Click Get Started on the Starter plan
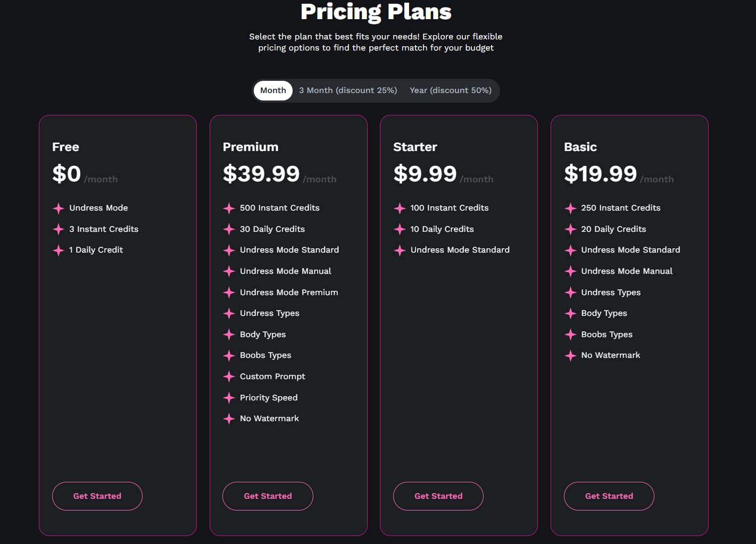This screenshot has width=756, height=544. (438, 496)
